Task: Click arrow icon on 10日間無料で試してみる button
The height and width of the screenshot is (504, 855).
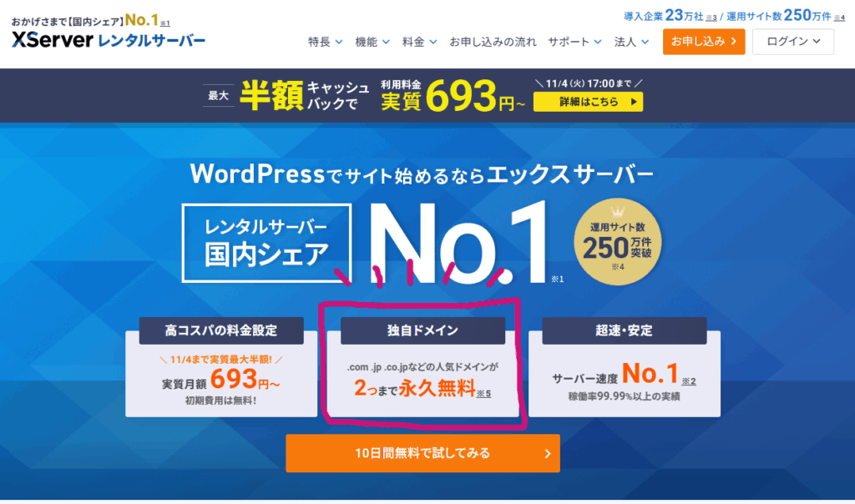Action: (x=548, y=454)
